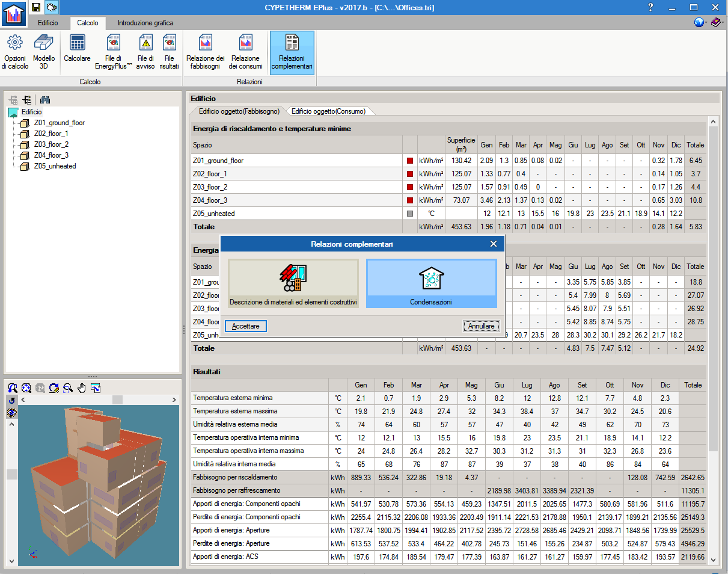Select Z02_floor_1 in the tree

51,134
